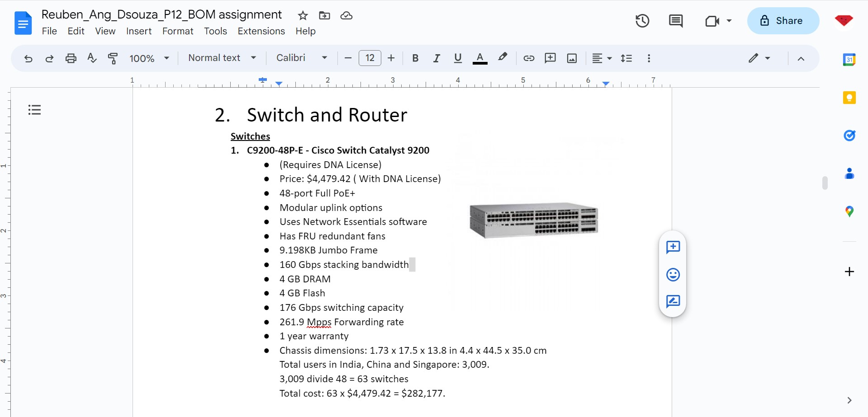Image resolution: width=868 pixels, height=417 pixels.
Task: Open comment history
Action: point(676,21)
